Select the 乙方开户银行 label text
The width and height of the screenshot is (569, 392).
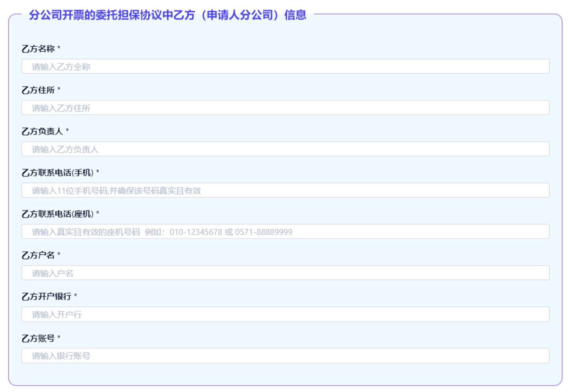pyautogui.click(x=46, y=297)
